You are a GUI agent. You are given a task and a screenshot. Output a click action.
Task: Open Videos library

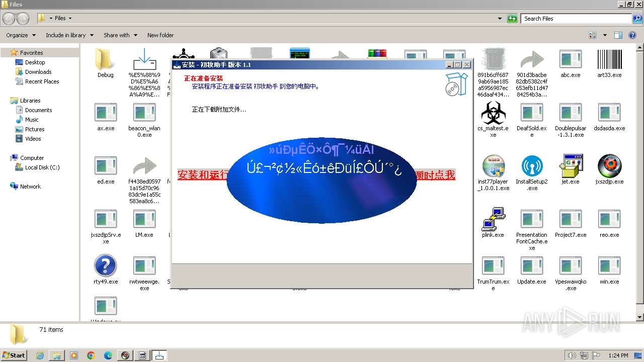point(33,139)
